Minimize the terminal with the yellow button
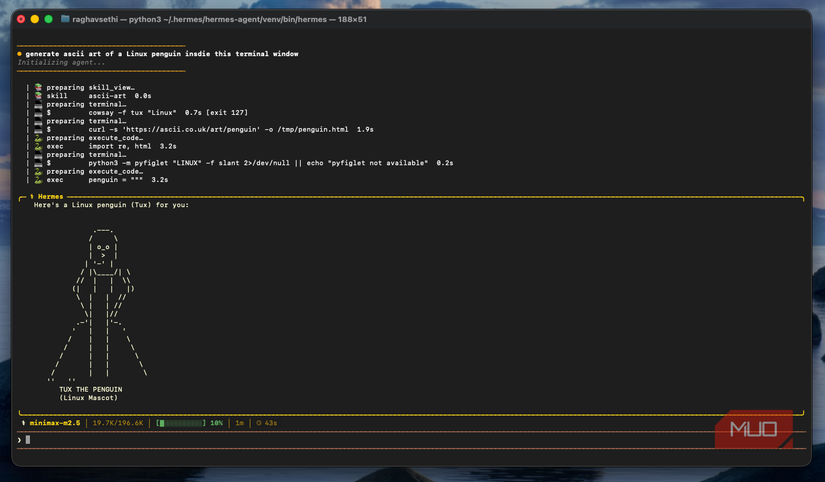Image resolution: width=825 pixels, height=482 pixels. 35,19
